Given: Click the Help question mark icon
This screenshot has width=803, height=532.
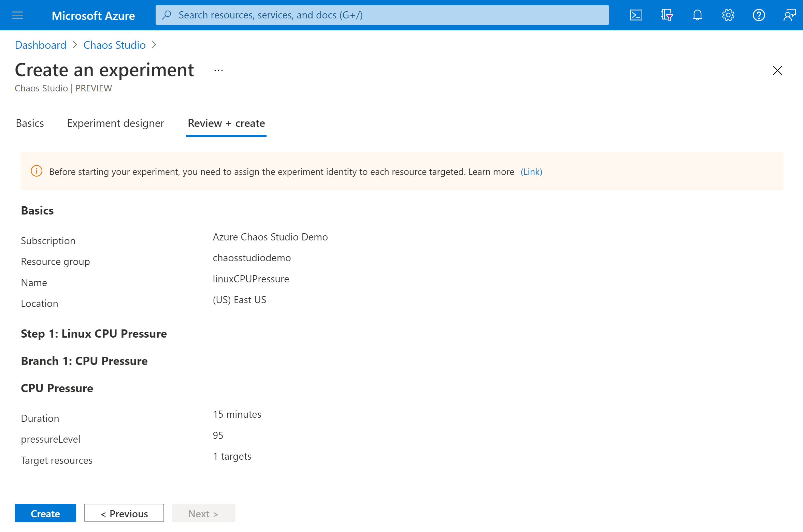Looking at the screenshot, I should (759, 15).
